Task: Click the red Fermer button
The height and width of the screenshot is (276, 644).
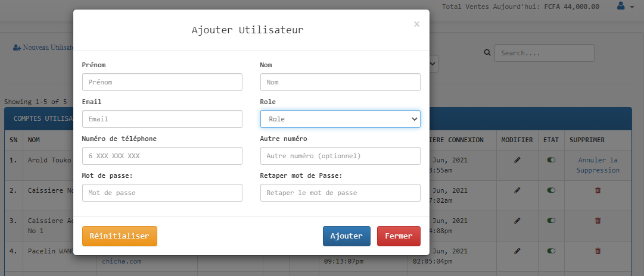Action: coord(399,236)
